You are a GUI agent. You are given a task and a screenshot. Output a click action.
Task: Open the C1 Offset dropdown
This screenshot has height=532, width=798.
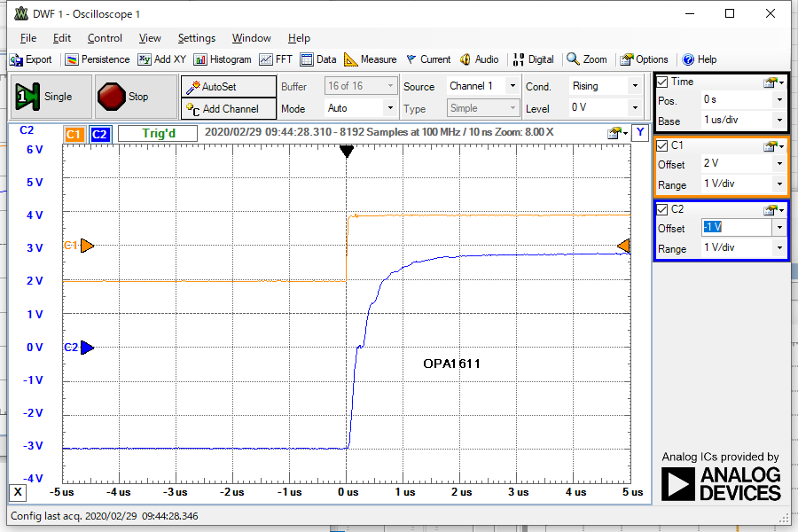[779, 163]
